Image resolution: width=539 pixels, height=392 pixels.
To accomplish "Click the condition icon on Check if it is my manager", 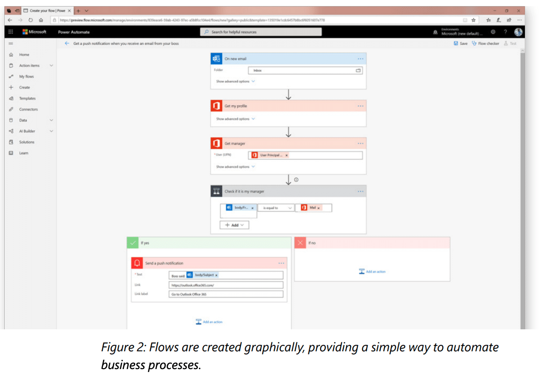I will click(216, 191).
